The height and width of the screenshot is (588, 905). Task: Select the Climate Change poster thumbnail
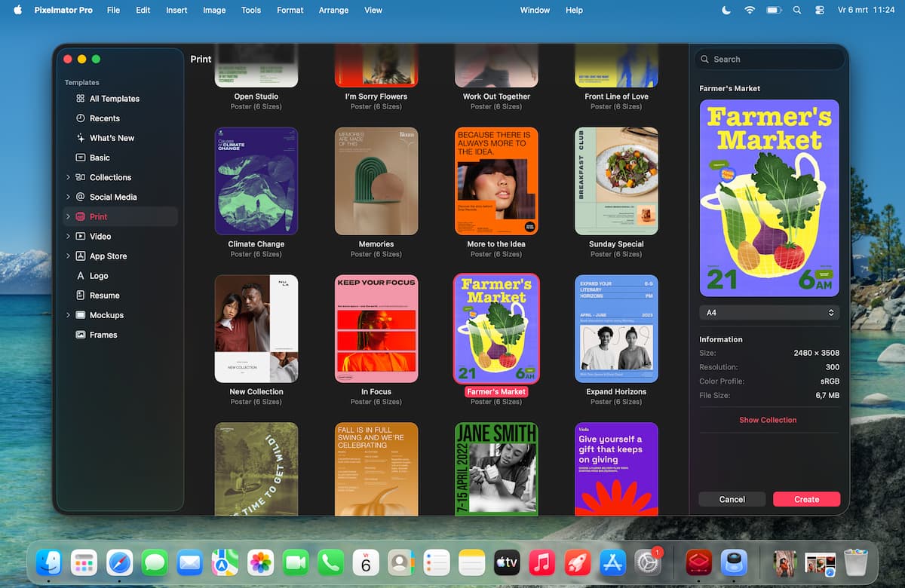pos(256,181)
